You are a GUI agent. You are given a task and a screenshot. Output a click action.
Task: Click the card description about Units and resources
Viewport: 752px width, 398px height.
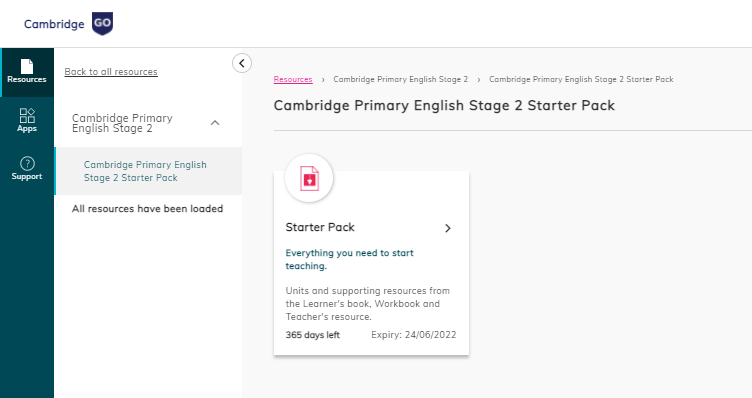368,304
